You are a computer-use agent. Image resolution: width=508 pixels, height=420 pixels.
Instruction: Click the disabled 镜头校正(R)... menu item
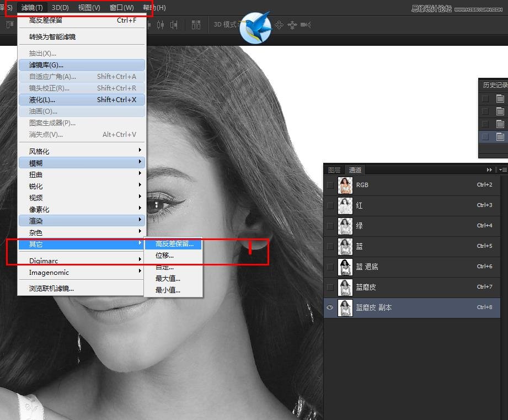(x=82, y=88)
